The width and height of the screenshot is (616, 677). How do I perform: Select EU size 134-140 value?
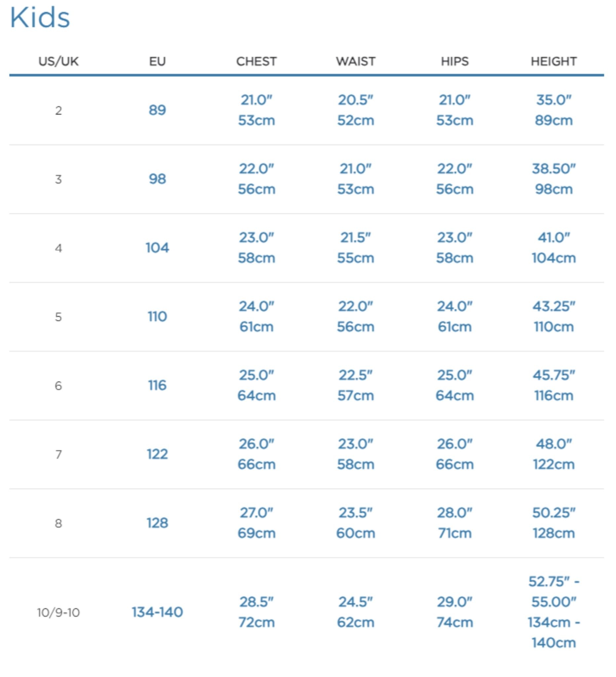click(157, 612)
